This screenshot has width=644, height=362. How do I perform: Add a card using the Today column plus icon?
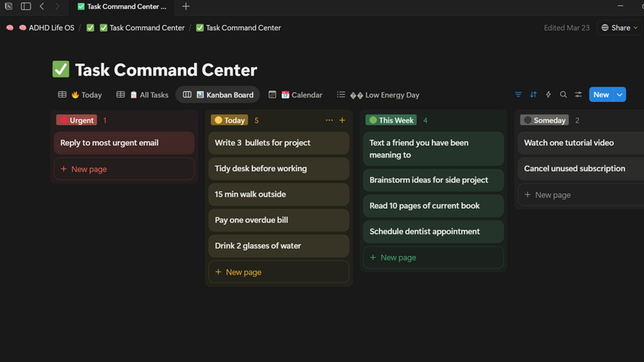342,120
